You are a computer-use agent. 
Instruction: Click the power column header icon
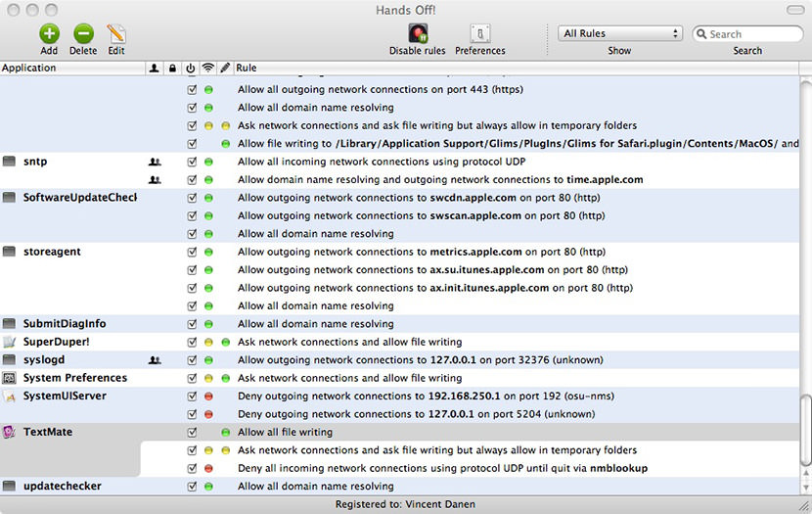(191, 68)
